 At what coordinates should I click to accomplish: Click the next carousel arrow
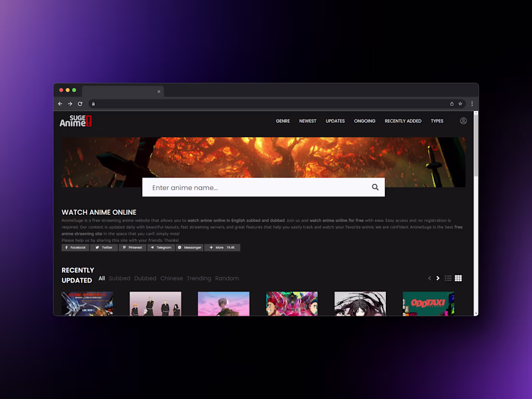(438, 278)
